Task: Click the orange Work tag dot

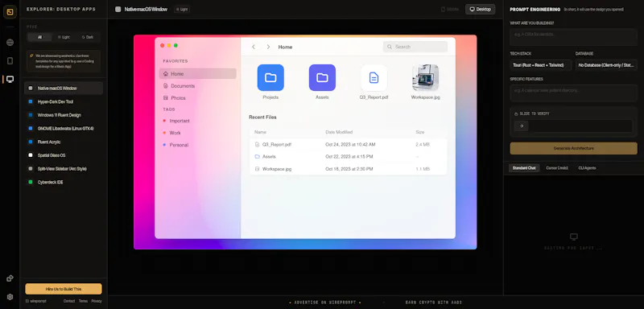Action: coord(164,133)
